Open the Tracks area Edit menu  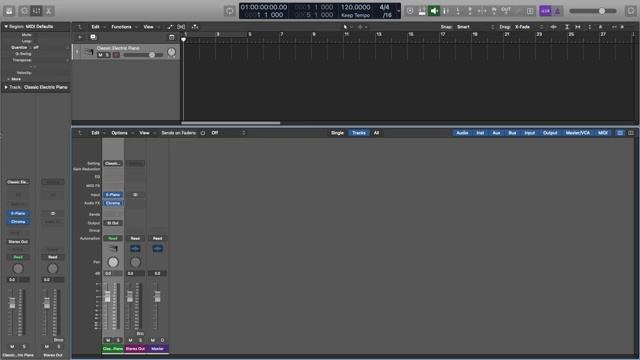point(97,27)
